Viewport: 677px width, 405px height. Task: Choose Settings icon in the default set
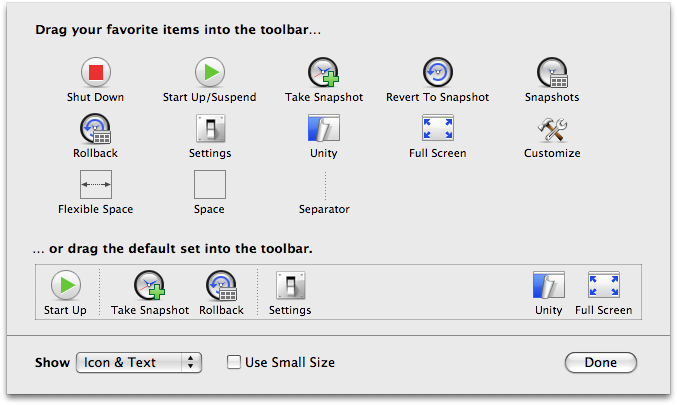pos(290,285)
